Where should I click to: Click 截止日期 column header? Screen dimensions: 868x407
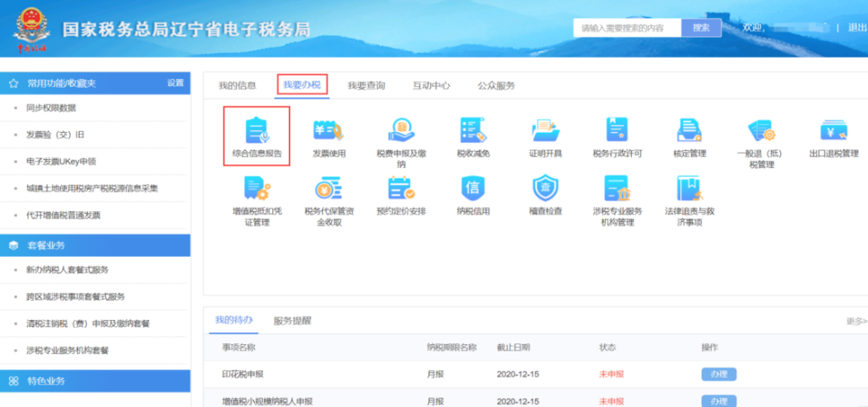(x=514, y=347)
